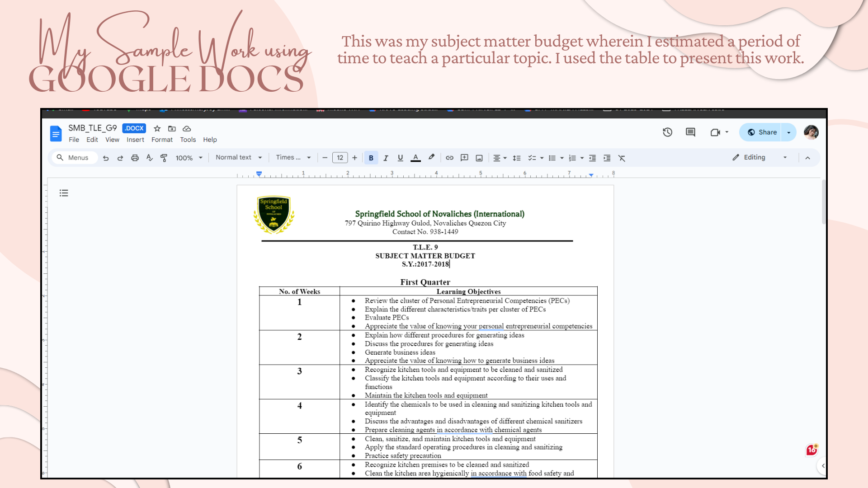Click the undo arrow icon
Viewport: 868px width, 488px height.
click(106, 158)
